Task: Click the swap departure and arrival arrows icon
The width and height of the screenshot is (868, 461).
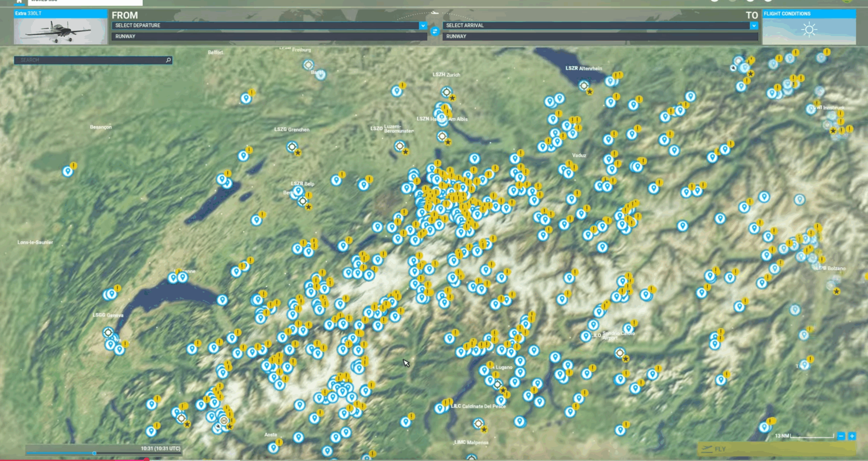Action: pyautogui.click(x=435, y=31)
